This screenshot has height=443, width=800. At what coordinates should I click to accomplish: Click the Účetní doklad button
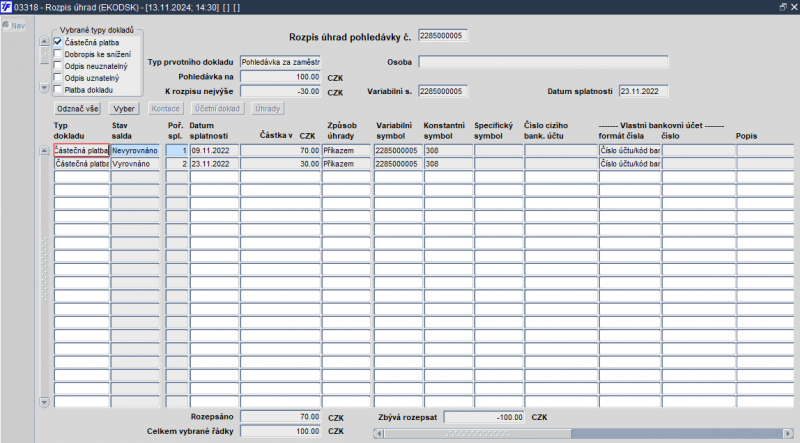(x=217, y=107)
